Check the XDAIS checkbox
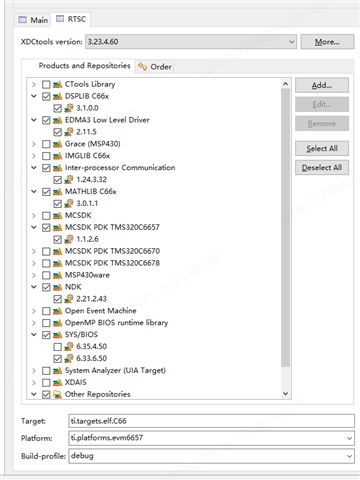 coord(46,383)
